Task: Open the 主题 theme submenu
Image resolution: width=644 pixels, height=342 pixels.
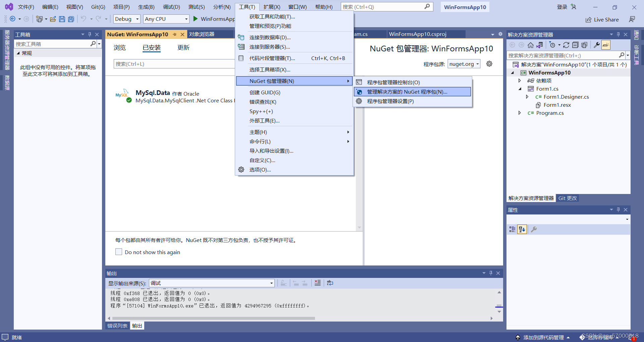Action: 294,132
